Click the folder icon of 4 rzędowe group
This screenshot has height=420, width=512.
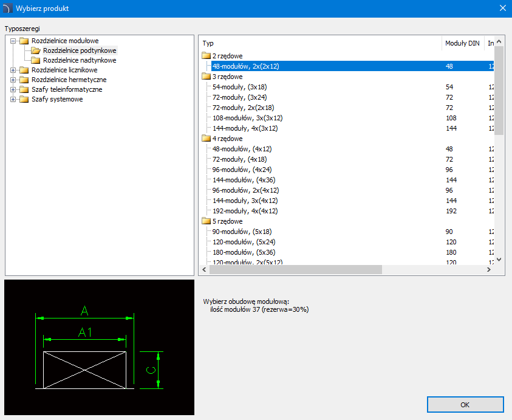tap(206, 138)
